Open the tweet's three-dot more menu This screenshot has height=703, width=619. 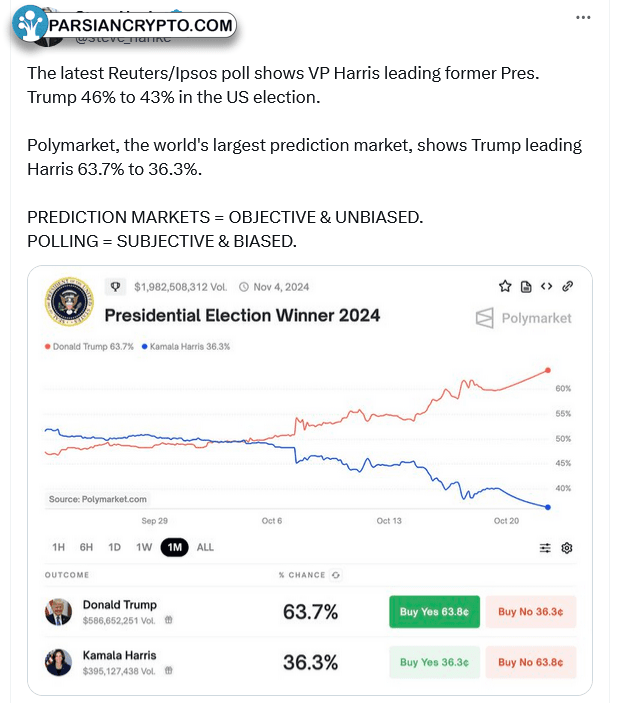[583, 17]
